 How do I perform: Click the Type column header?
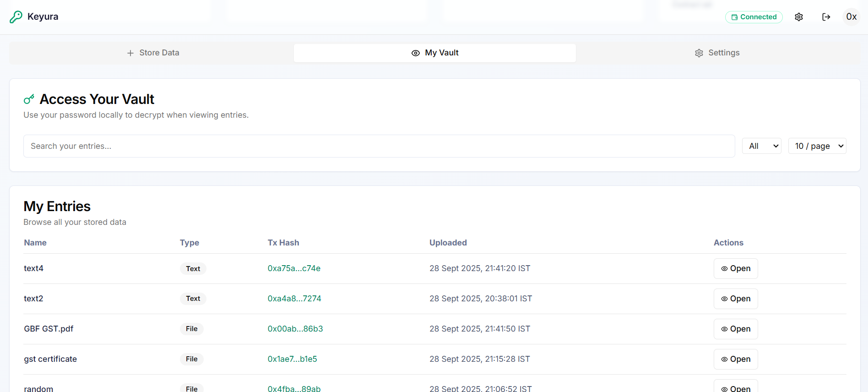coord(190,243)
